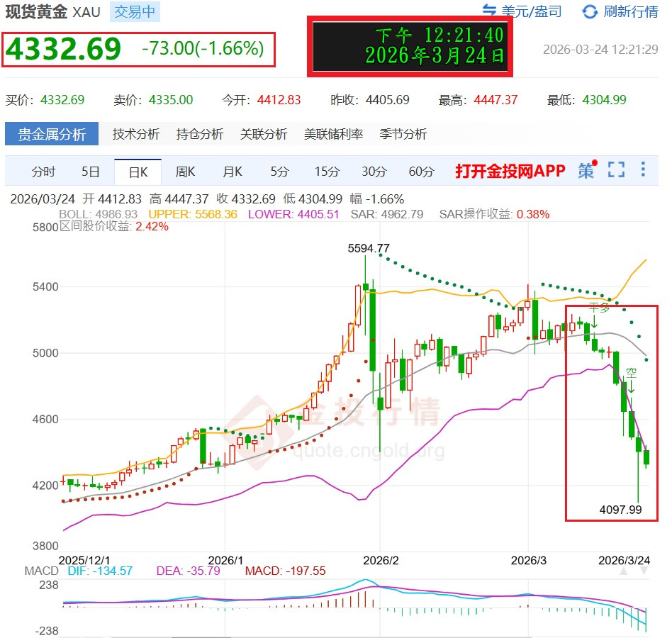Click previous close 昨收 4405.69
Viewport: 672px width, 638px height.
370,100
